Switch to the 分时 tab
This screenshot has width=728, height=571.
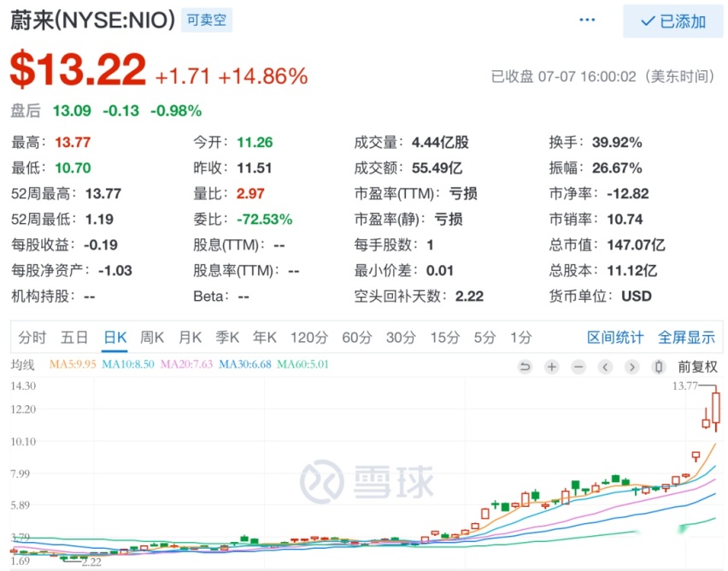tap(32, 338)
